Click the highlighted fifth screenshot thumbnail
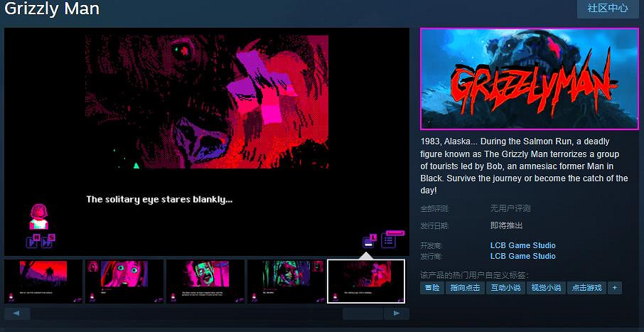This screenshot has width=644, height=332. (x=366, y=281)
